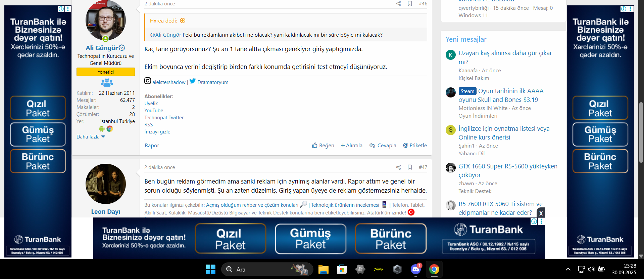Click 'Bürünc Paket' in the right sidebar ad
The height and width of the screenshot is (279, 644).
pos(600,161)
